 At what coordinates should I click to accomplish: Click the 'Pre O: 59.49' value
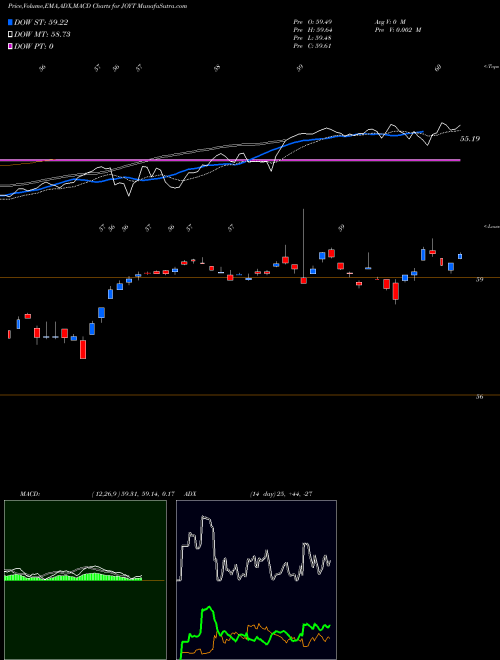click(x=312, y=21)
